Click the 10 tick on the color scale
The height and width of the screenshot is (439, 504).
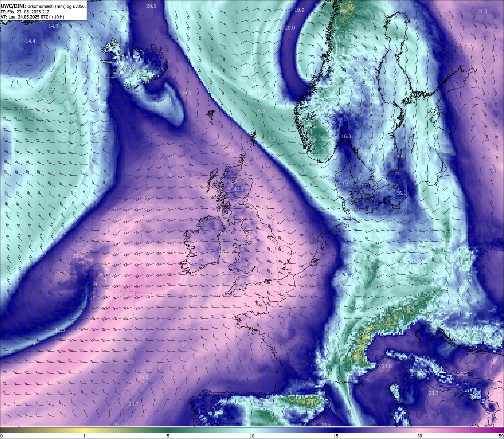coord(252,436)
